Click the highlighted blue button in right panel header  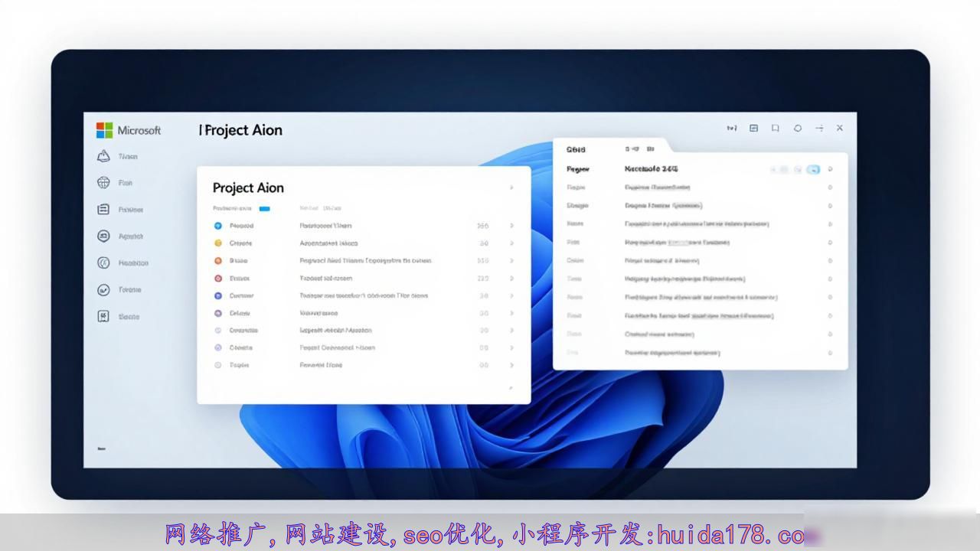(x=813, y=169)
